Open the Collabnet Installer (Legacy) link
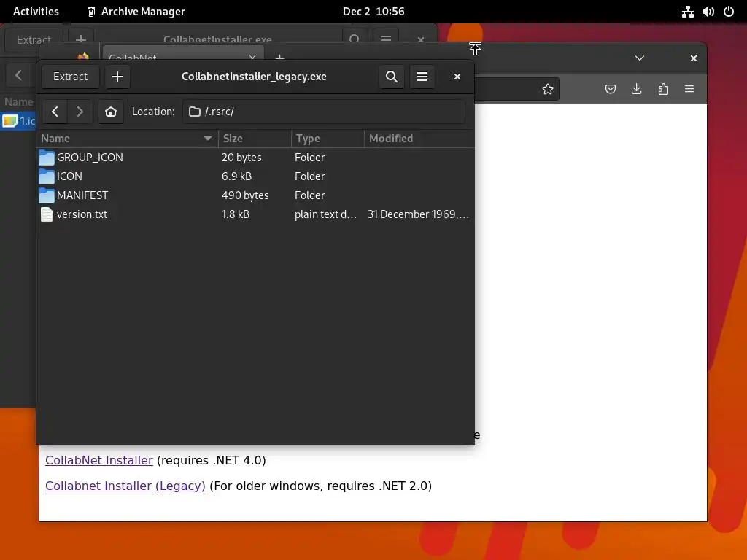This screenshot has height=560, width=747. pyautogui.click(x=125, y=486)
